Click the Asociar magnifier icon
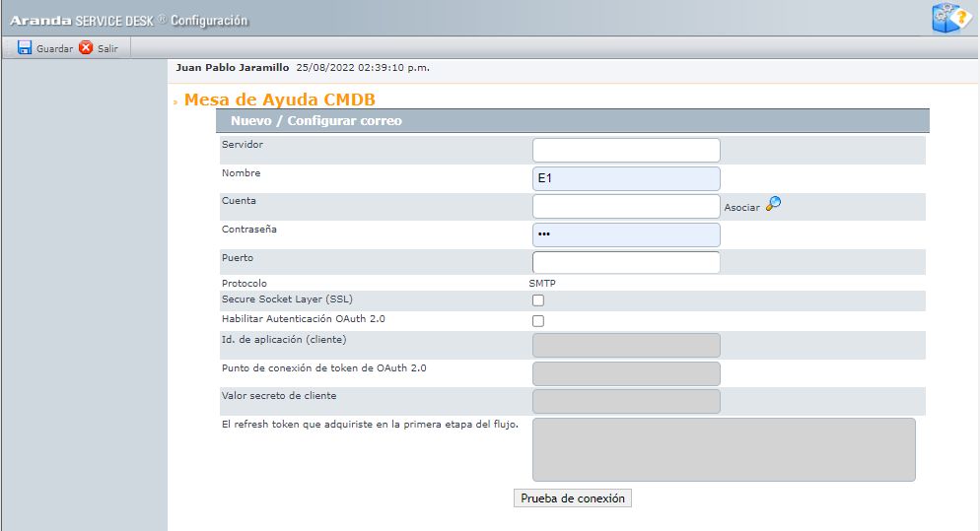 click(773, 204)
